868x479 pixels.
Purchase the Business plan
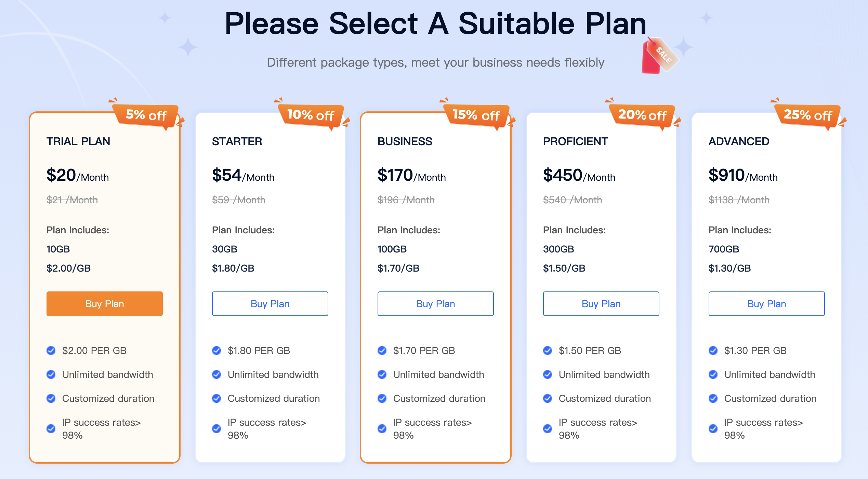[436, 304]
